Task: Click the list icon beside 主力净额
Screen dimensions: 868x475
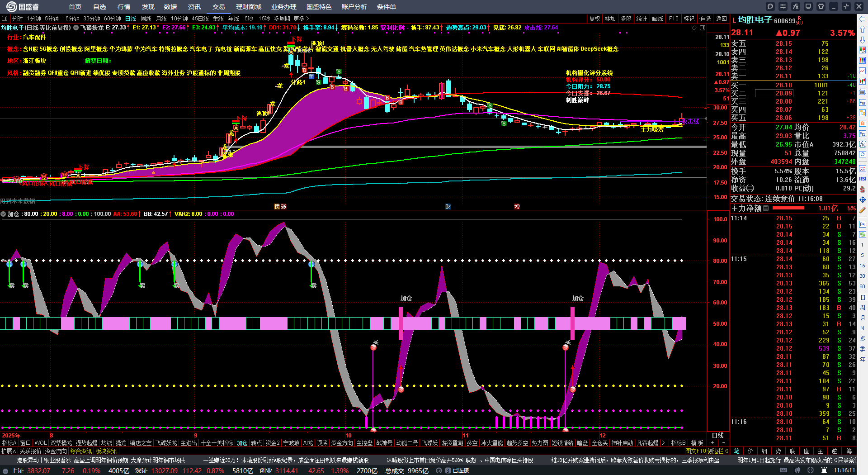Action: (766, 208)
